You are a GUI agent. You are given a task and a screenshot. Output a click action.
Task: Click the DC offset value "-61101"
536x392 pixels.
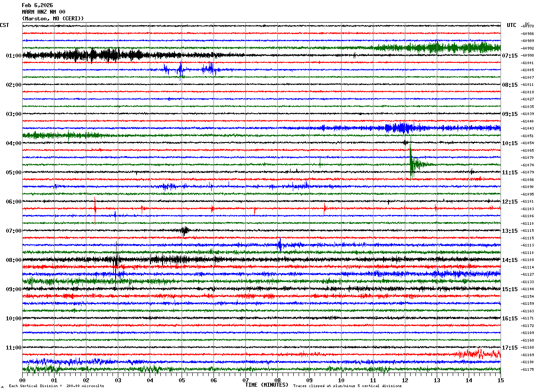528,201
